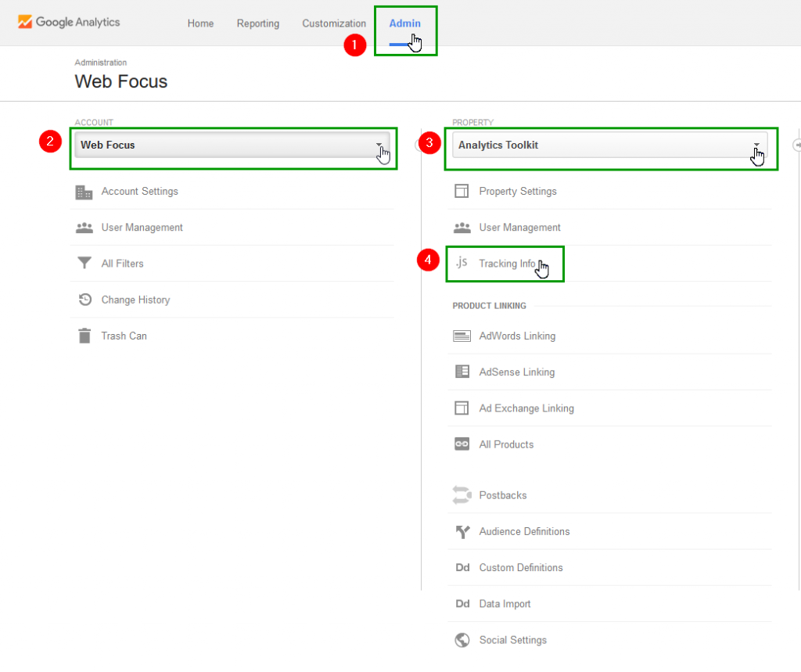This screenshot has width=801, height=672.
Task: Click the All Filters funnel icon
Action: point(84,263)
